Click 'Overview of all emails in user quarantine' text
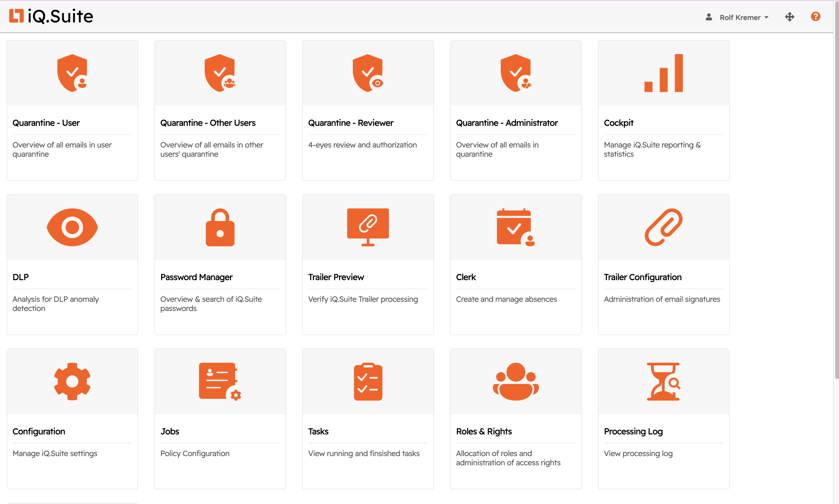 (x=62, y=149)
